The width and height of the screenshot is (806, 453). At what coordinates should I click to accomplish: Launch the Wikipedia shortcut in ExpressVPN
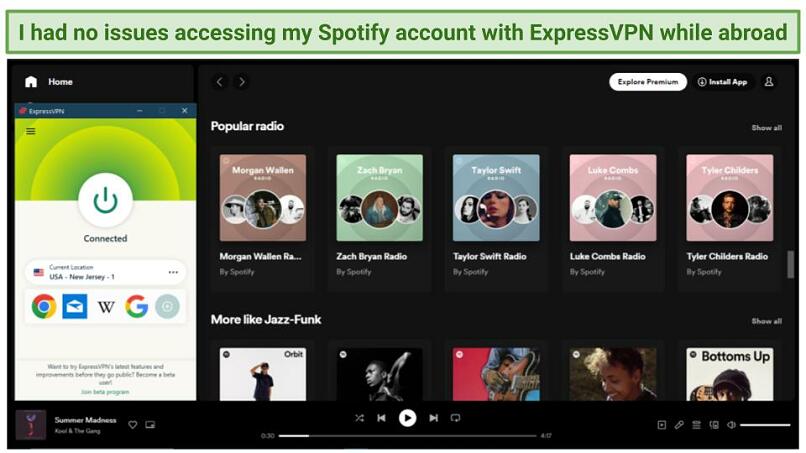click(106, 307)
